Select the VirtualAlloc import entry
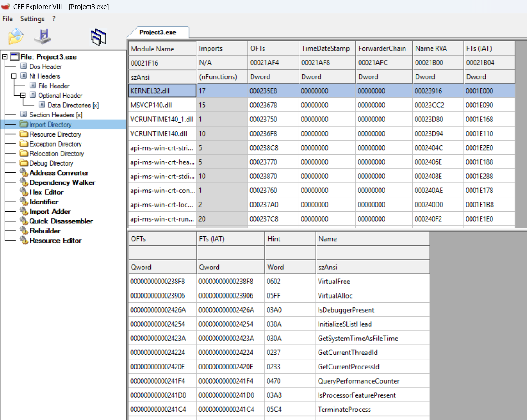 click(x=279, y=296)
